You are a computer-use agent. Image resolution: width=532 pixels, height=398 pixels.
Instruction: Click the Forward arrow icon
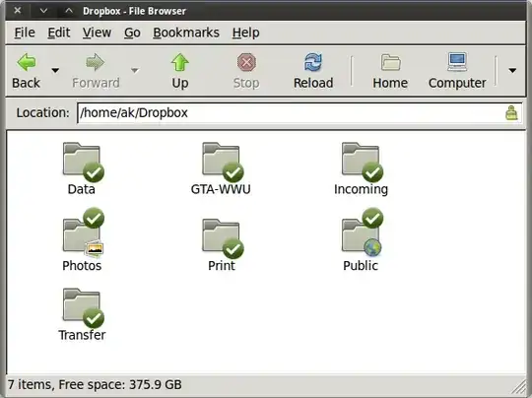click(96, 62)
